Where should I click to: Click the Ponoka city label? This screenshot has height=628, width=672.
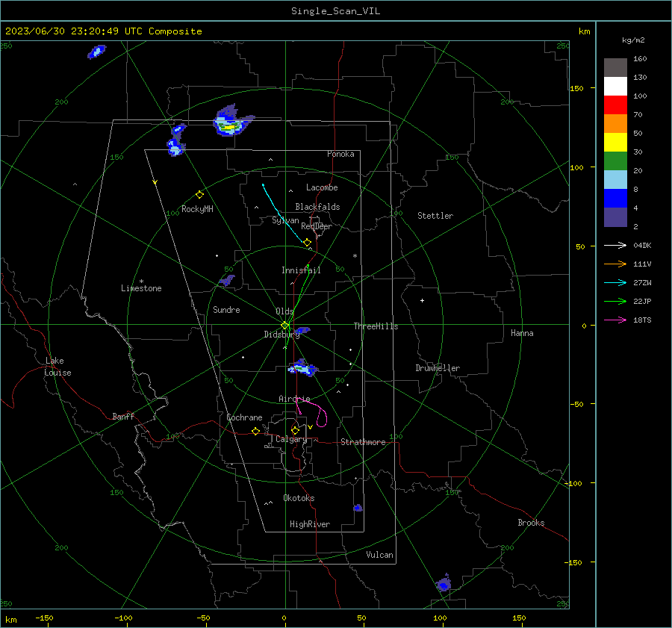340,154
